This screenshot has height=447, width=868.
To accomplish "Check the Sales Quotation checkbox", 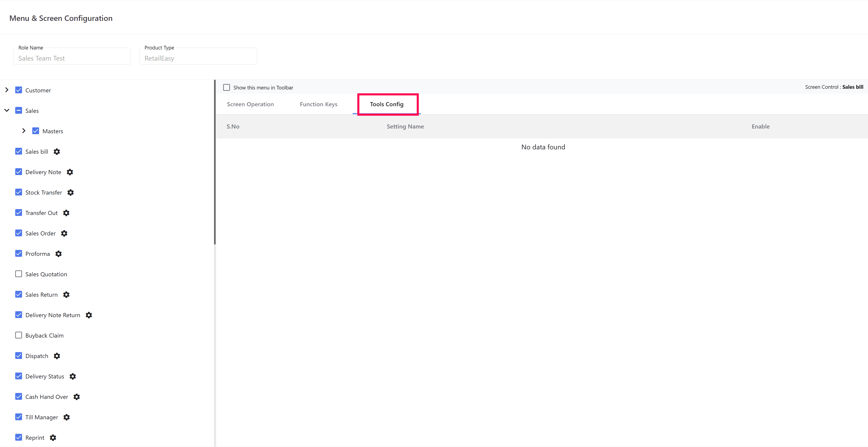I will click(19, 274).
